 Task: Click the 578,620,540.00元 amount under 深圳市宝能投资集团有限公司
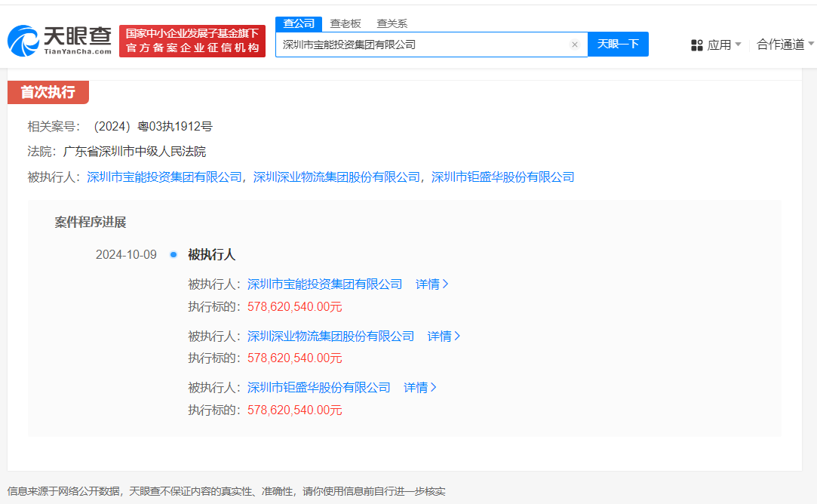click(294, 307)
